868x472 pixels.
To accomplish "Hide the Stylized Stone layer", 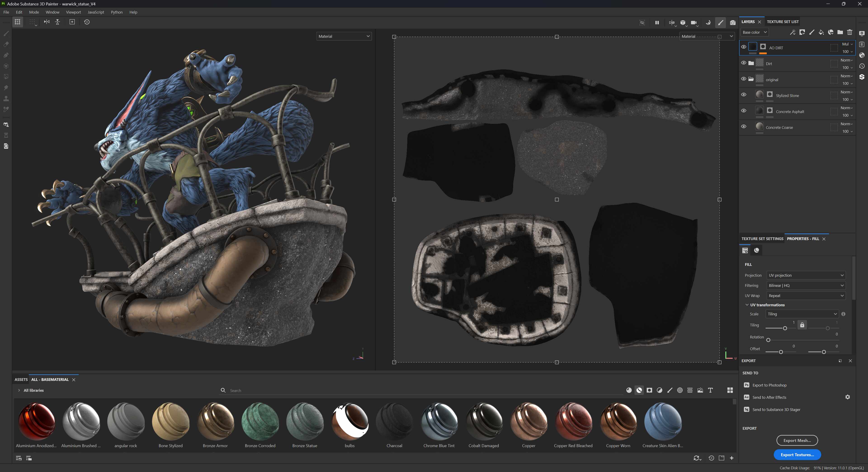I will pos(744,95).
